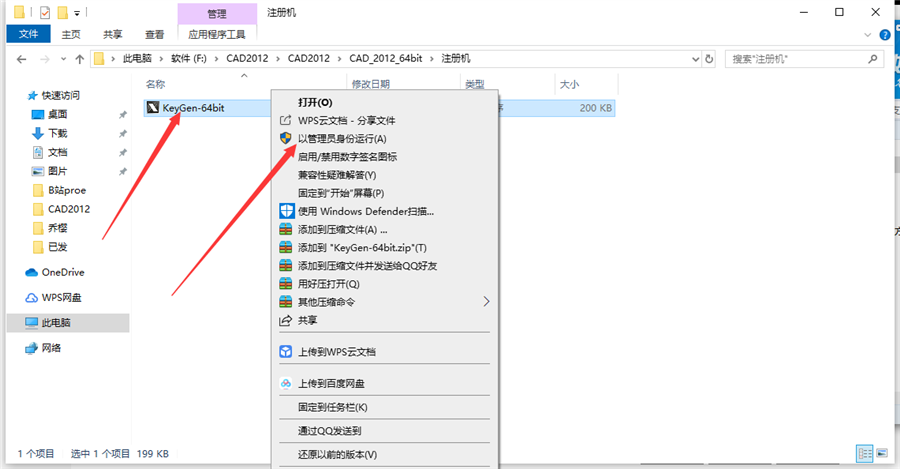Click the Windows Defender shield icon
This screenshot has width=900, height=469.
click(x=286, y=211)
